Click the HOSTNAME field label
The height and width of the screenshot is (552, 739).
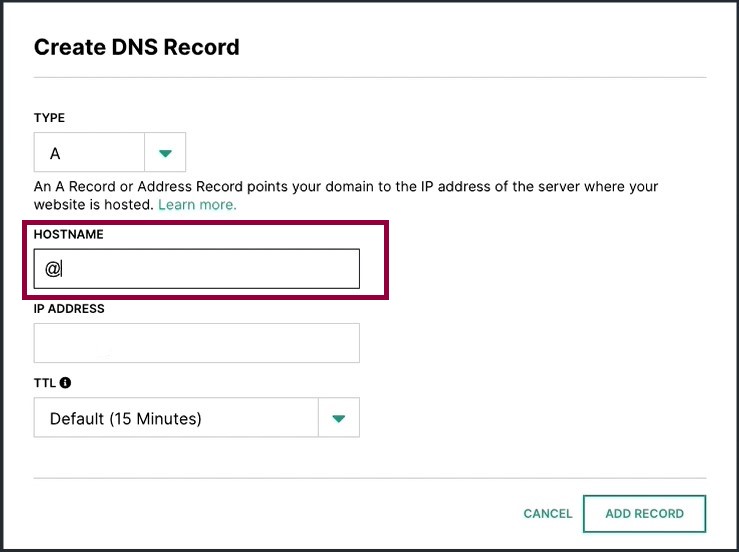tap(69, 234)
